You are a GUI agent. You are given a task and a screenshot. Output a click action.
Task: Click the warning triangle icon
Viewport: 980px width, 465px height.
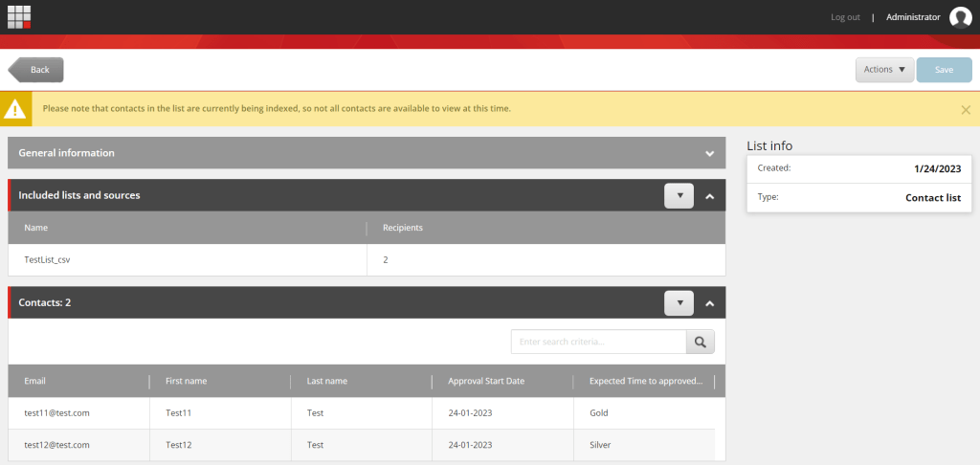tap(15, 109)
